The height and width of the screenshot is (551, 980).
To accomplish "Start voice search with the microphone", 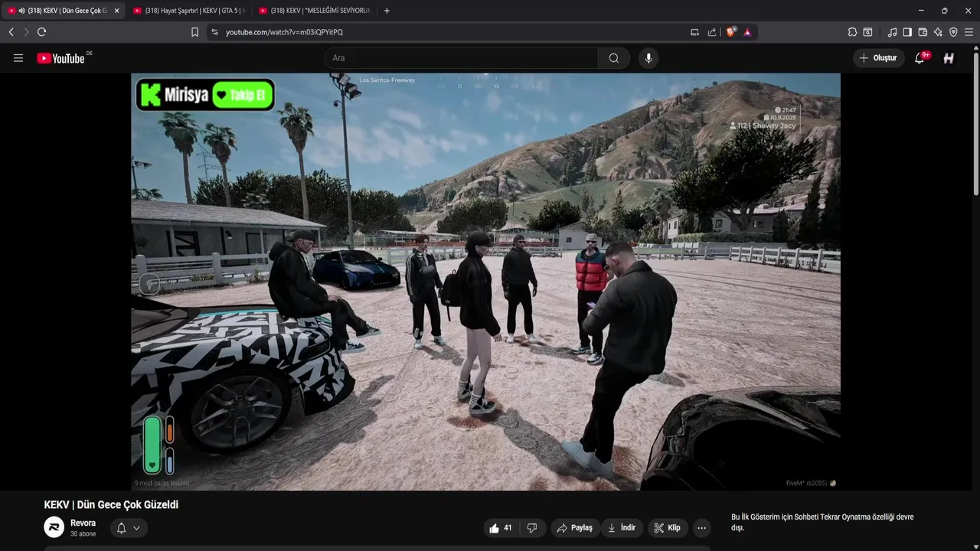I will pos(648,58).
